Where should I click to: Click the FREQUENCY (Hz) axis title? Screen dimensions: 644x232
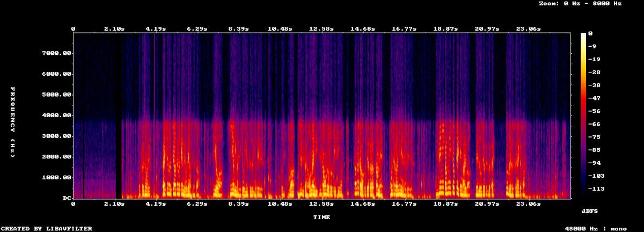(13, 122)
